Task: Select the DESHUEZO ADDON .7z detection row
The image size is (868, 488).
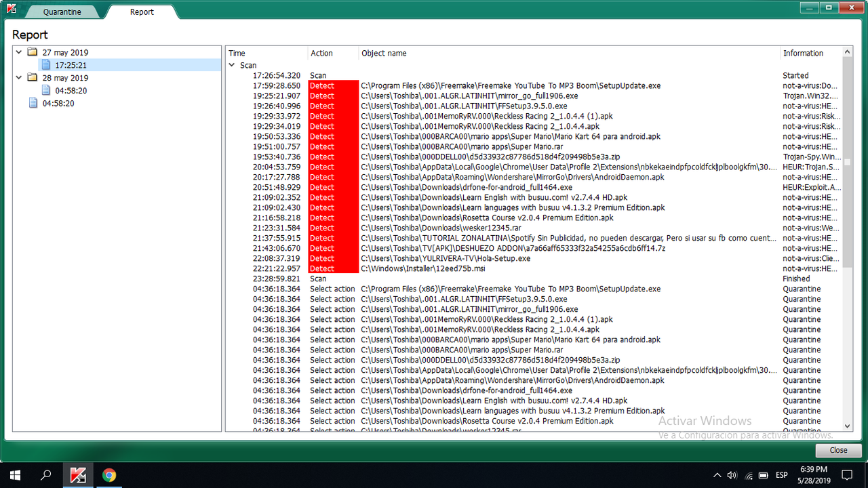Action: 534,248
